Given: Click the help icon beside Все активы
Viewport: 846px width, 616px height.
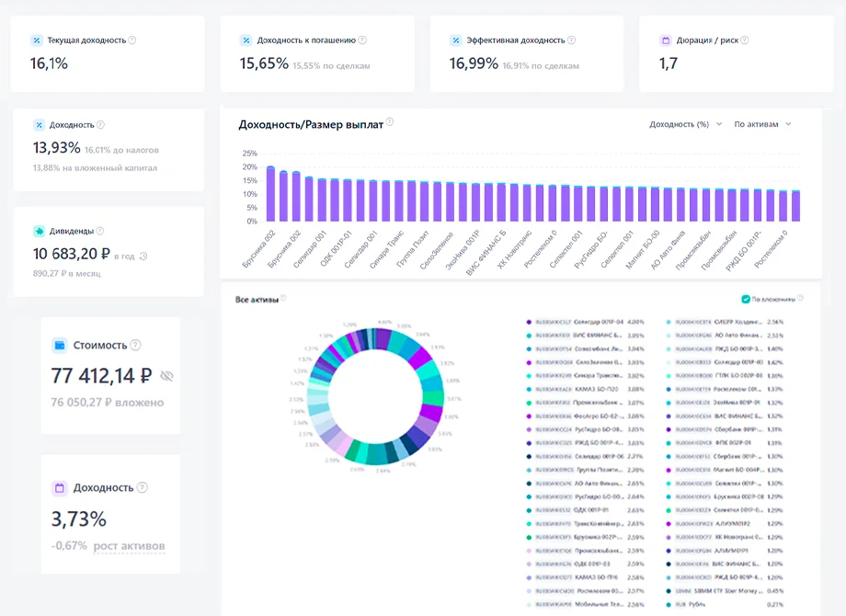Looking at the screenshot, I should [x=283, y=298].
